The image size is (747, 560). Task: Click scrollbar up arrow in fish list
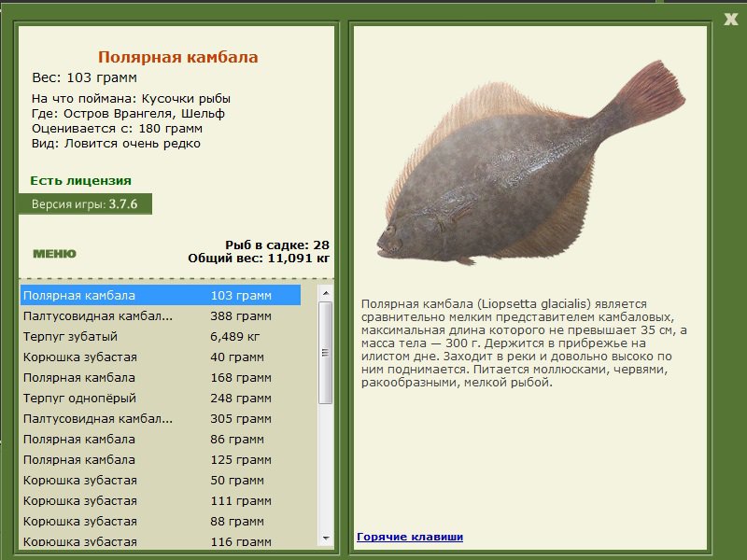point(326,293)
